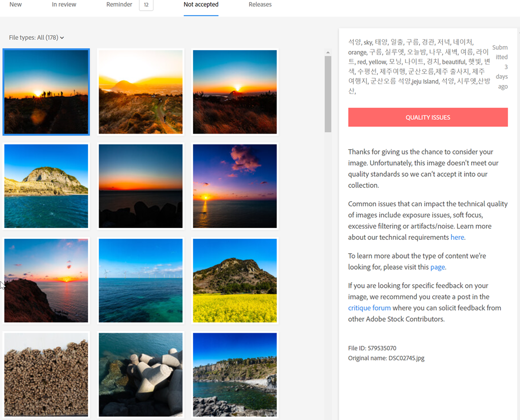Choose the coastal cliff with blue sky photo

coord(235,374)
